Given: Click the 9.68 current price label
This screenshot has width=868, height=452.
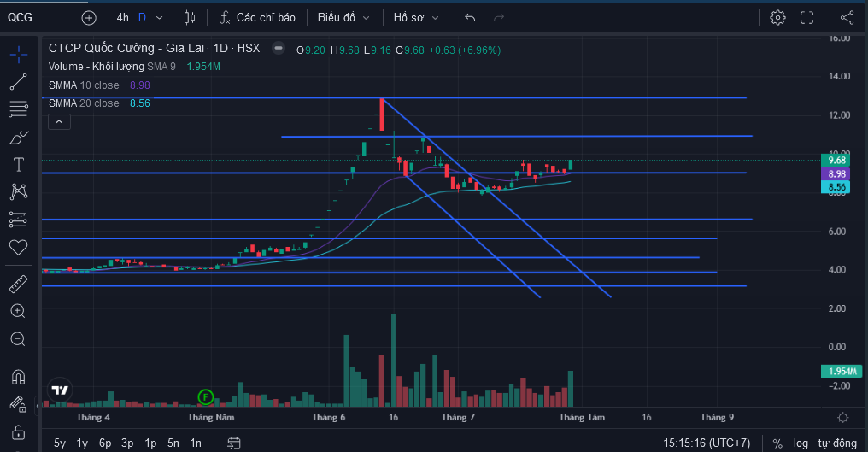Looking at the screenshot, I should pos(836,160).
